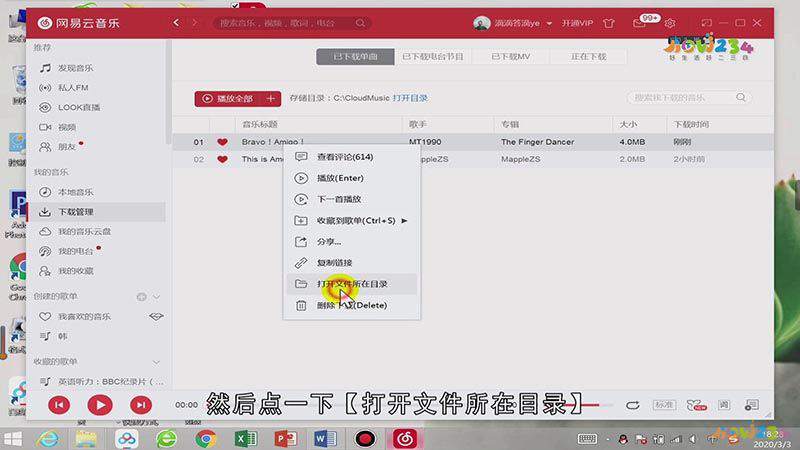Create new playlist with plus icon

tap(141, 296)
